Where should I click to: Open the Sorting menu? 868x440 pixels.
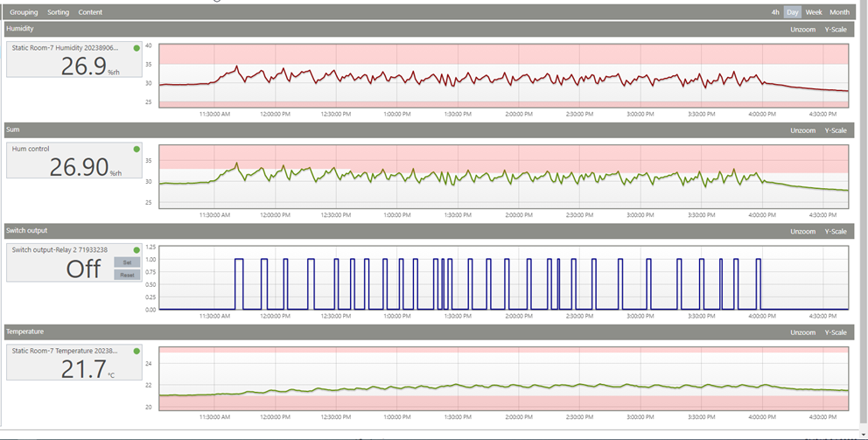coord(58,12)
